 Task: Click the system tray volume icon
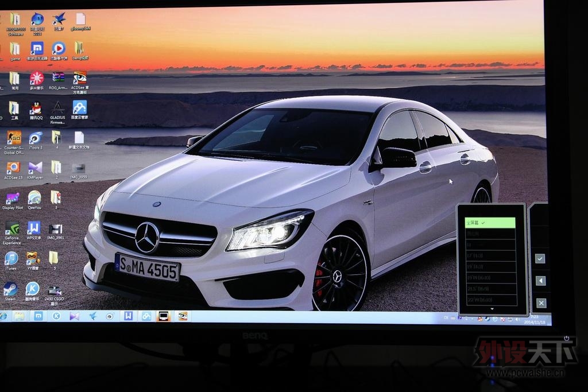coord(517,320)
